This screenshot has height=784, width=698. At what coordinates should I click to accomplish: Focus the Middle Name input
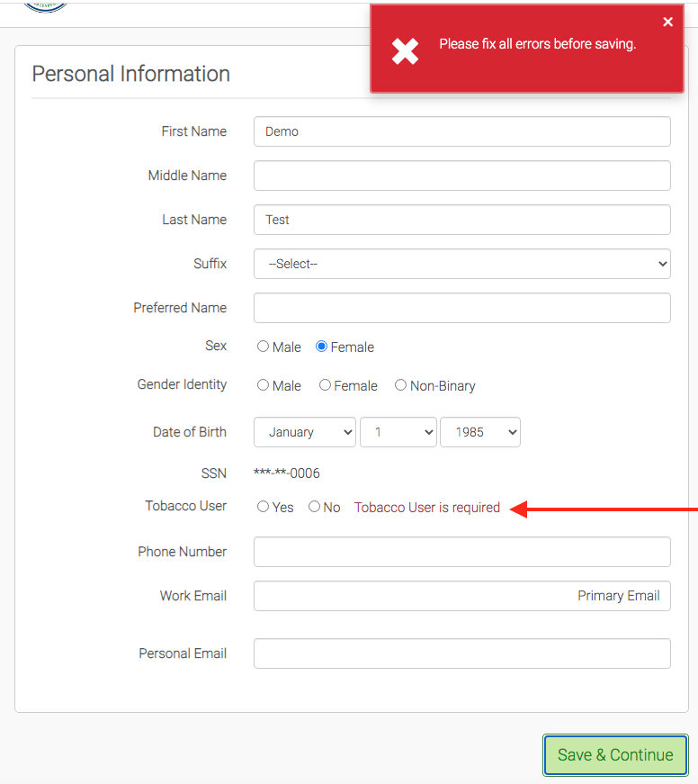[461, 176]
